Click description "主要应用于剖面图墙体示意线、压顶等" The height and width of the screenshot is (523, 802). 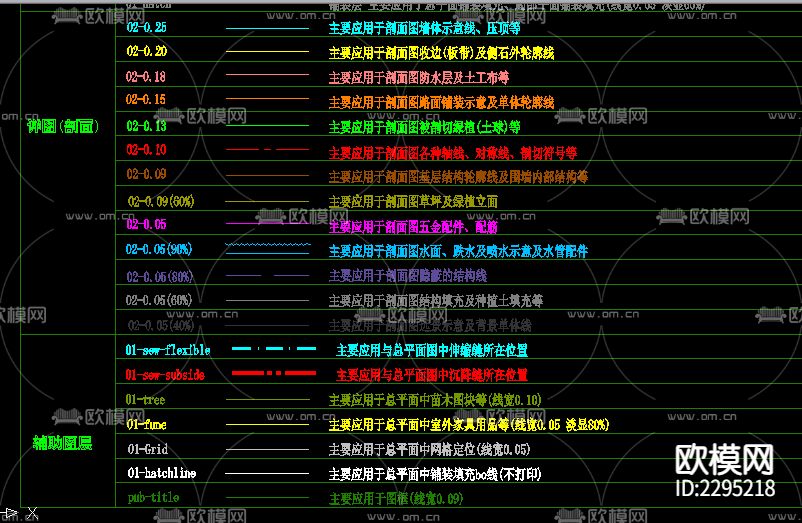click(x=424, y=28)
